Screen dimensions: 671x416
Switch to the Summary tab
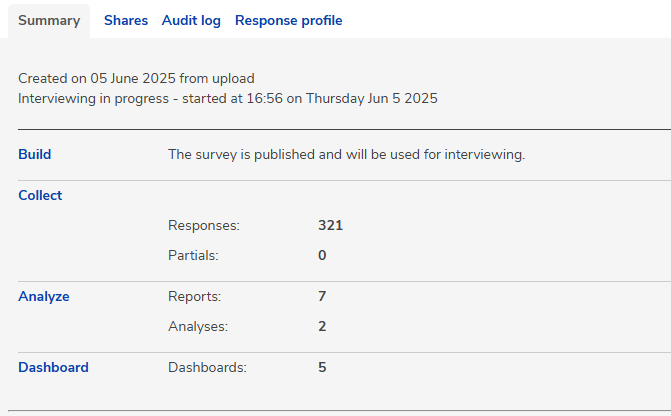[x=49, y=21]
